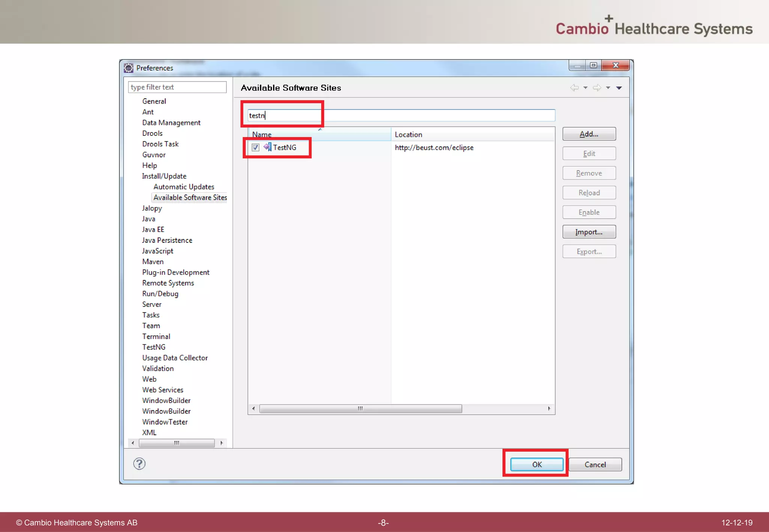
Task: Select Maven in preferences tree
Action: coord(153,261)
